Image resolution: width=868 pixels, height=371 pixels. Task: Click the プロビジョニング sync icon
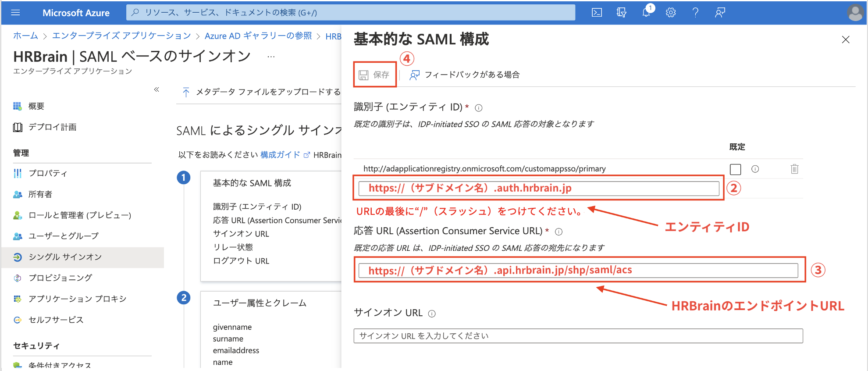point(18,278)
